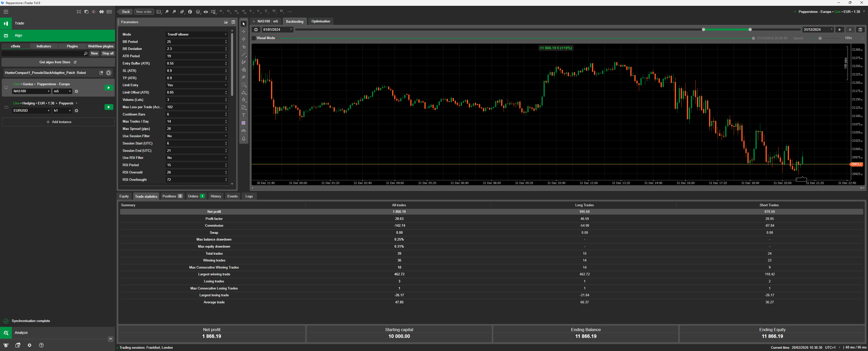Image resolution: width=868 pixels, height=351 pixels.
Task: Toggle the eye visibility icon in toolbar
Action: point(206,12)
